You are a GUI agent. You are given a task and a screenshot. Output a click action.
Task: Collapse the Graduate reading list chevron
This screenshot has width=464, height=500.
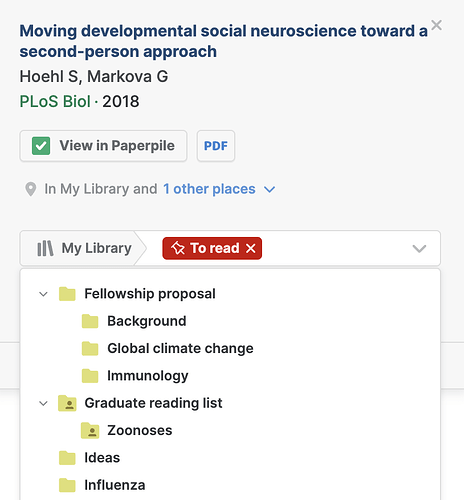coord(43,403)
